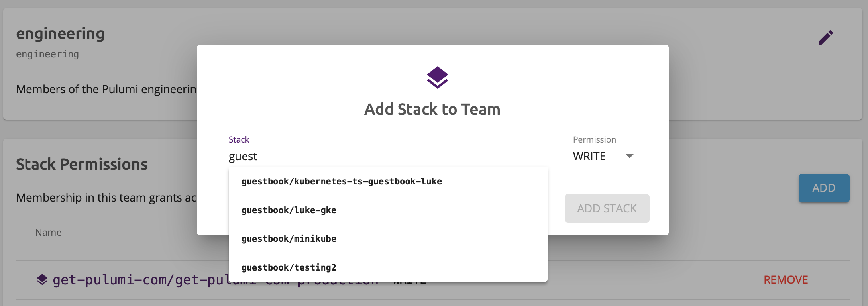Click the Stack field label above the input
The width and height of the screenshot is (868, 306).
click(x=239, y=139)
